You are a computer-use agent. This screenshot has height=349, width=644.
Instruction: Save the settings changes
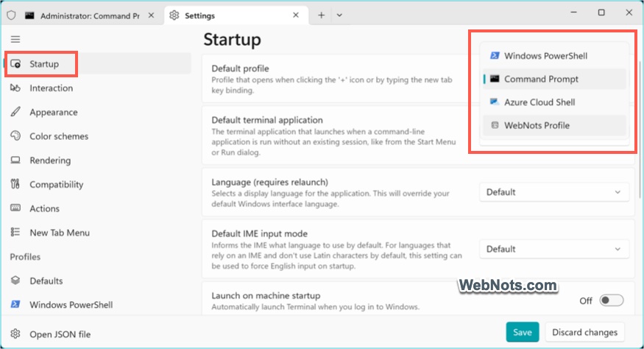[523, 332]
